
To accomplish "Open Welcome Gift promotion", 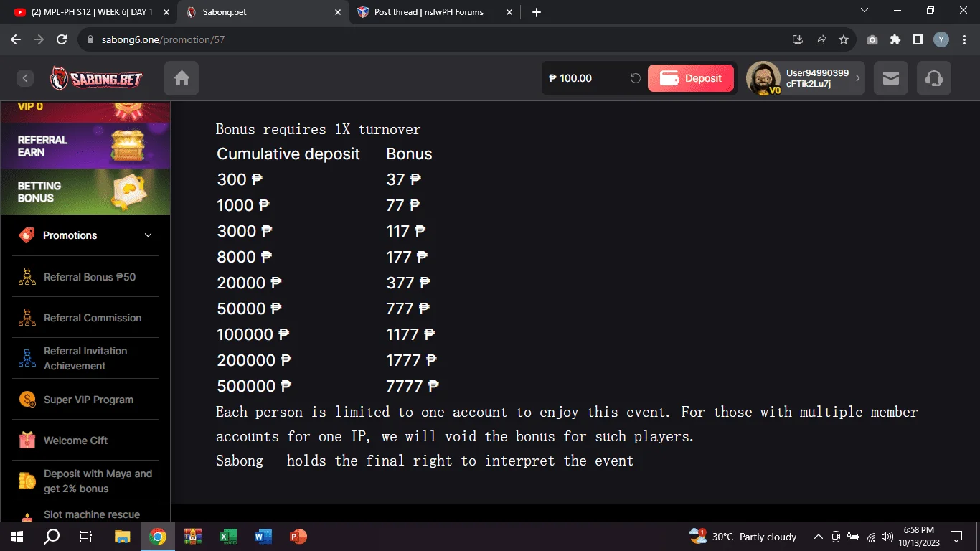I will 85,441.
